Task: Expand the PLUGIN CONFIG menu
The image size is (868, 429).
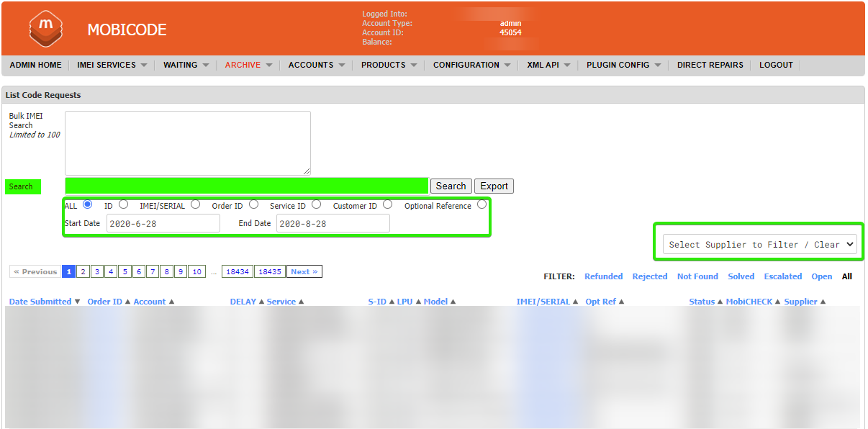Action: (x=623, y=65)
